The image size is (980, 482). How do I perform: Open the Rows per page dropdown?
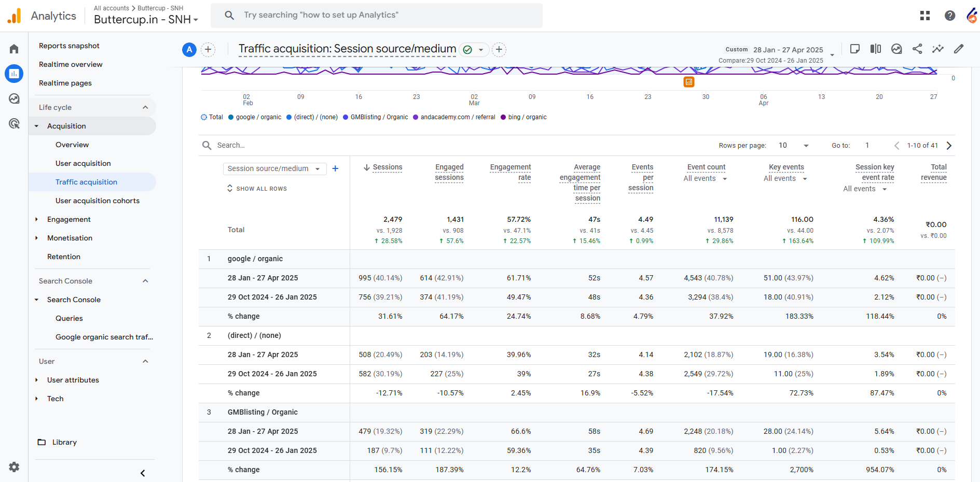(x=793, y=146)
